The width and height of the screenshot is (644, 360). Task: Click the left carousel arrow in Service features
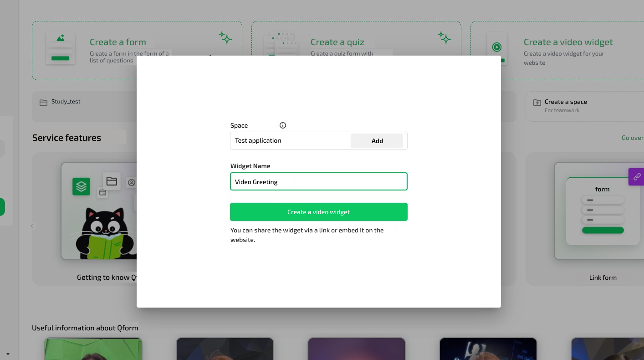32,226
